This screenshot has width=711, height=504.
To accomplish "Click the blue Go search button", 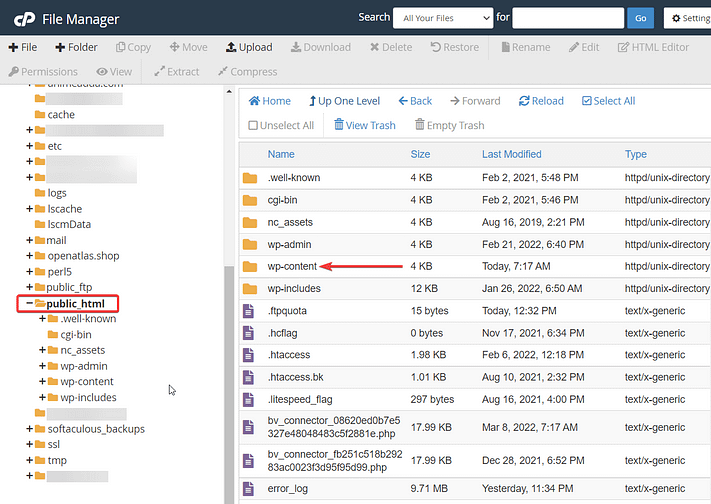I will (x=640, y=18).
